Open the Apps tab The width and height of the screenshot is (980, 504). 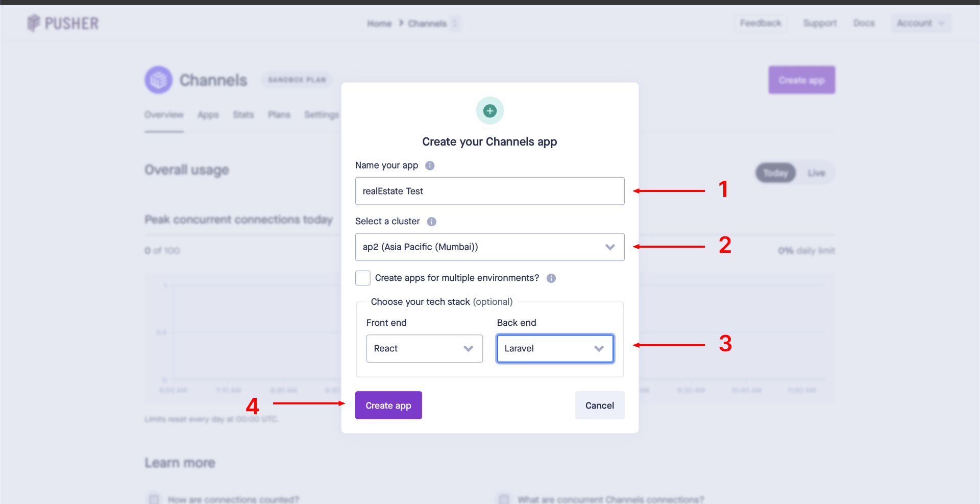coord(208,115)
